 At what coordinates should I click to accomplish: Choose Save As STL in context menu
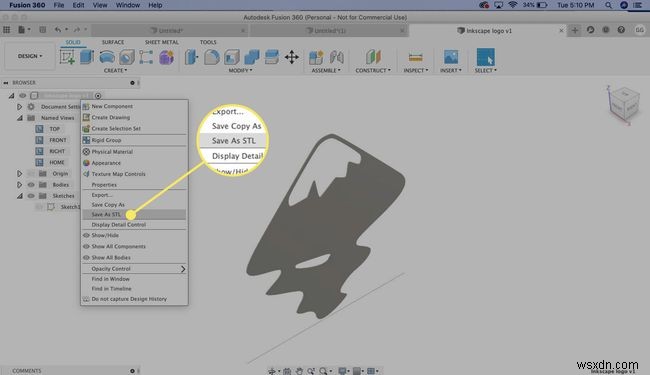(x=134, y=215)
